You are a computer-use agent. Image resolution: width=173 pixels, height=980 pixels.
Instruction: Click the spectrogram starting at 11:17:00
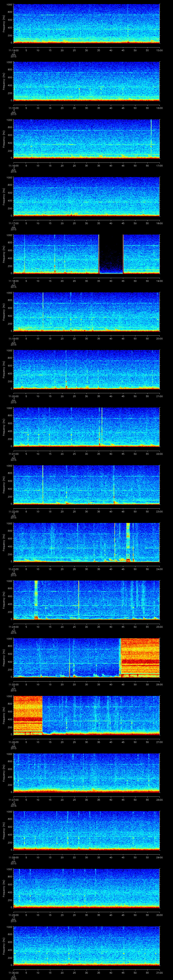[86, 197]
